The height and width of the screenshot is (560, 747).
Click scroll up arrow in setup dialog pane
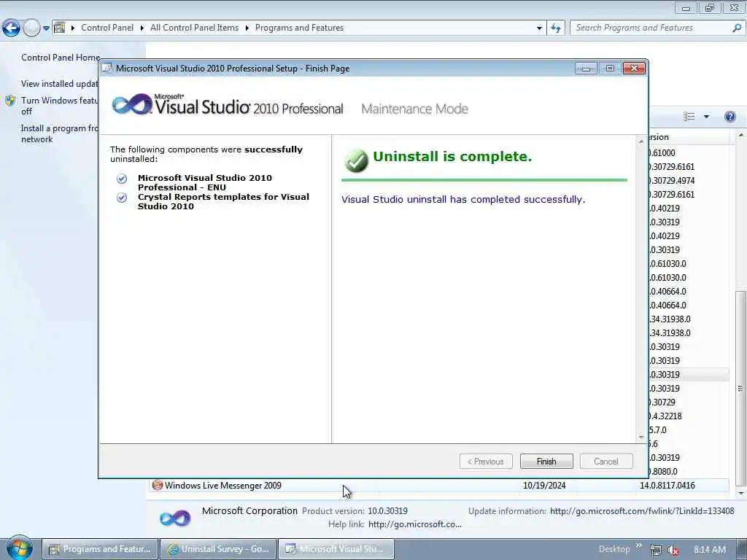pyautogui.click(x=640, y=141)
